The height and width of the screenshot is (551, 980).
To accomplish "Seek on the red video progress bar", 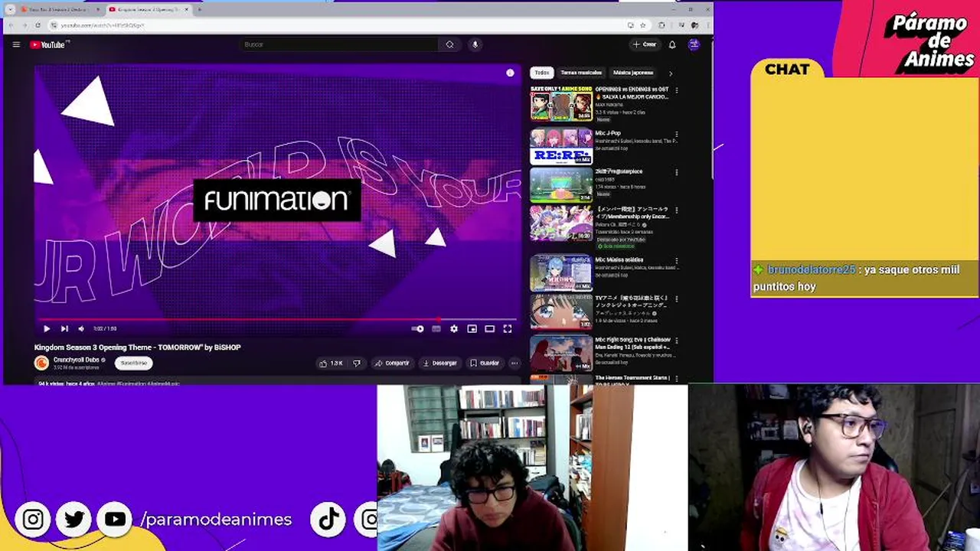I will coord(277,319).
